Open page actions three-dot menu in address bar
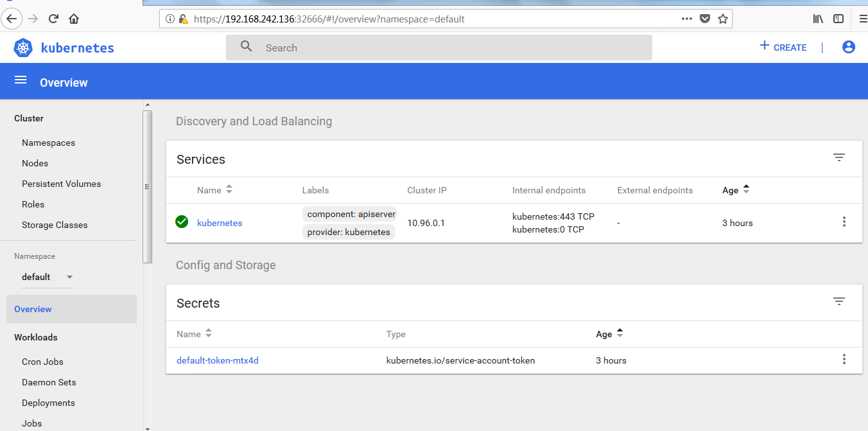The image size is (868, 431). pos(687,19)
